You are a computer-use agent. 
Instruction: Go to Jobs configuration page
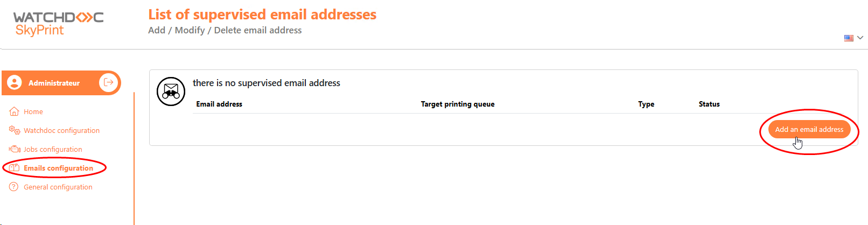(x=53, y=149)
